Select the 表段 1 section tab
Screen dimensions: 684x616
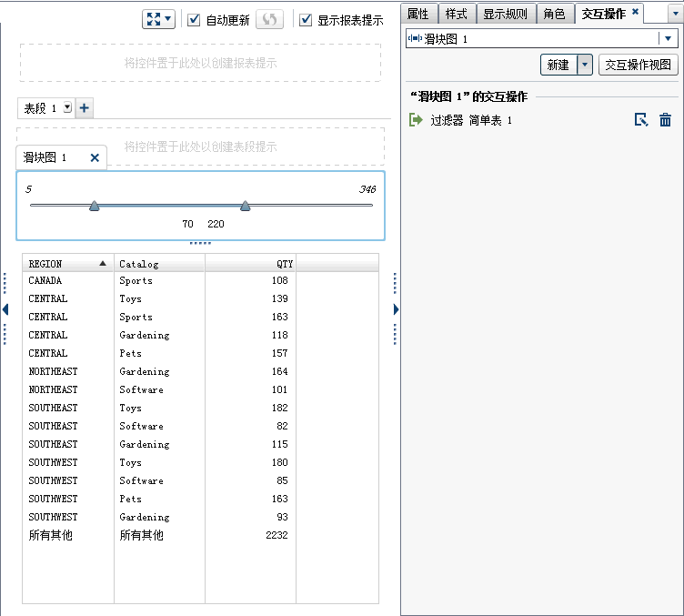click(x=40, y=108)
